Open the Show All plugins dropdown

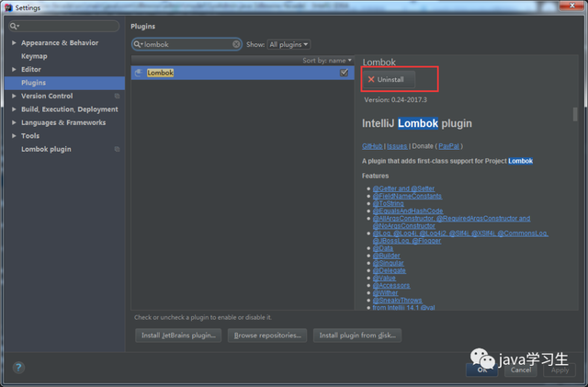click(288, 44)
